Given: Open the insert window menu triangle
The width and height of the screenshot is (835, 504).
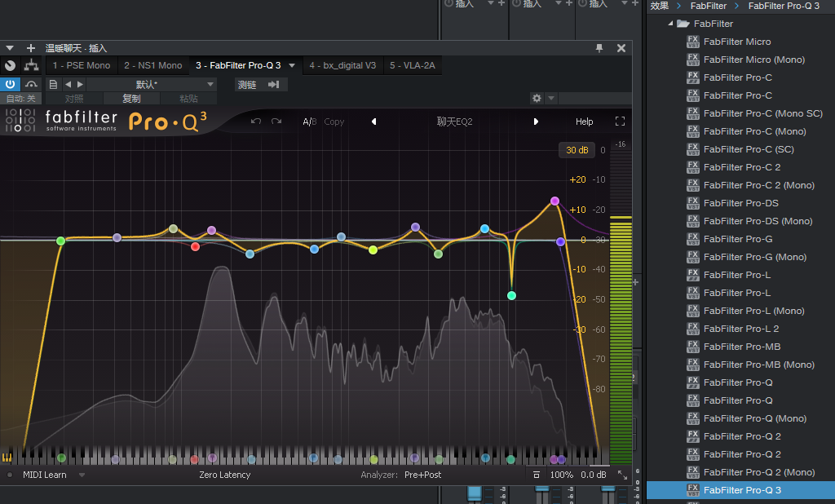Looking at the screenshot, I should click(x=10, y=48).
